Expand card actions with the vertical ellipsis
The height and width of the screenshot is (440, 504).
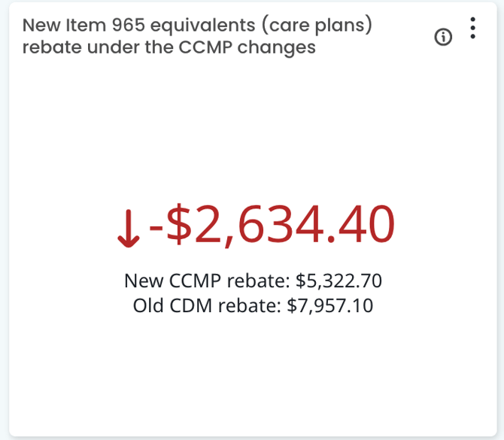[472, 28]
